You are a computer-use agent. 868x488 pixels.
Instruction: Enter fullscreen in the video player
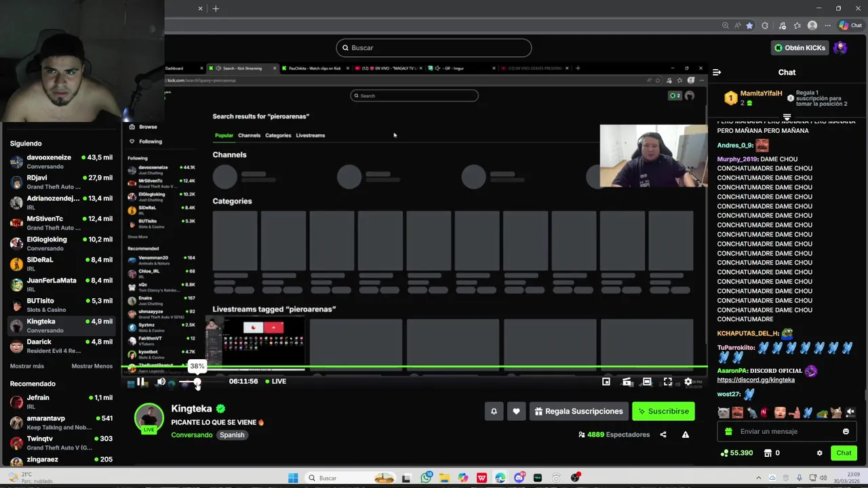[668, 382]
